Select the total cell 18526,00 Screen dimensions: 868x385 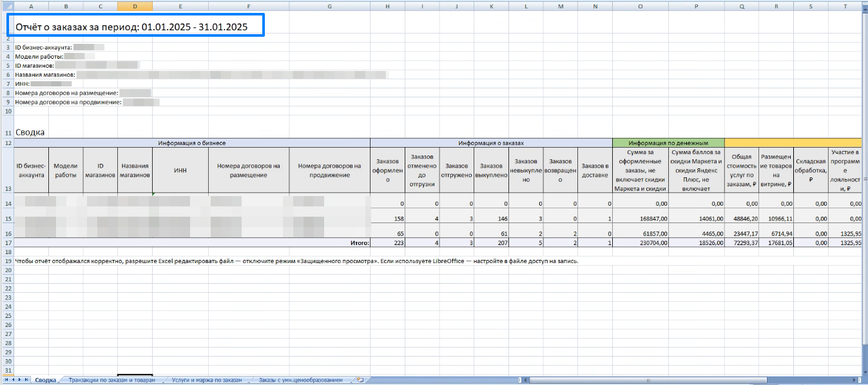[696, 243]
